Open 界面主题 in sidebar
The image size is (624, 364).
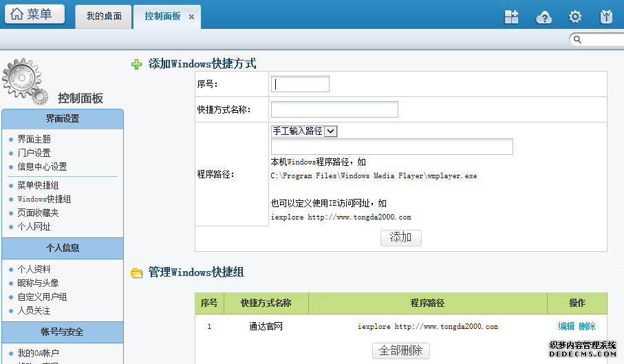point(34,139)
